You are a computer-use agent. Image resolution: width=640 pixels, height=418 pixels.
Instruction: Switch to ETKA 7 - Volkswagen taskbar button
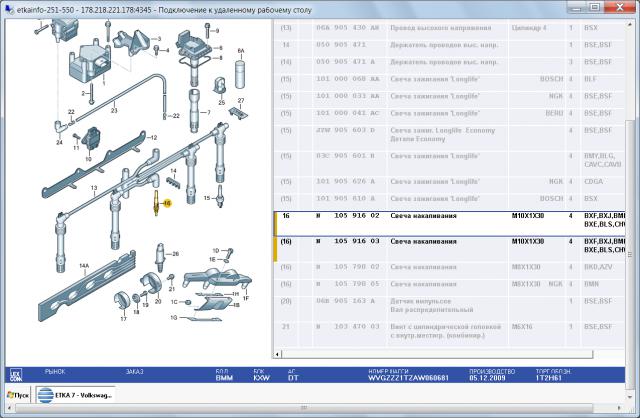coord(75,395)
